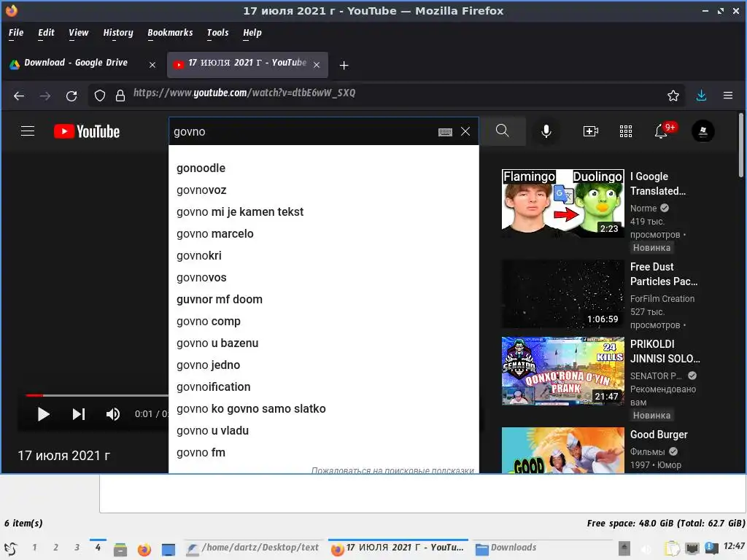Image resolution: width=747 pixels, height=560 pixels.
Task: Open notifications bell showing 9+
Action: (x=661, y=131)
